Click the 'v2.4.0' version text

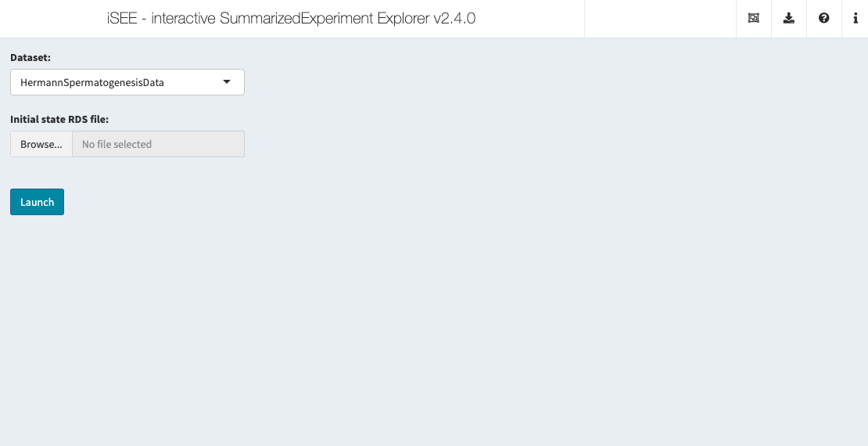click(x=454, y=19)
